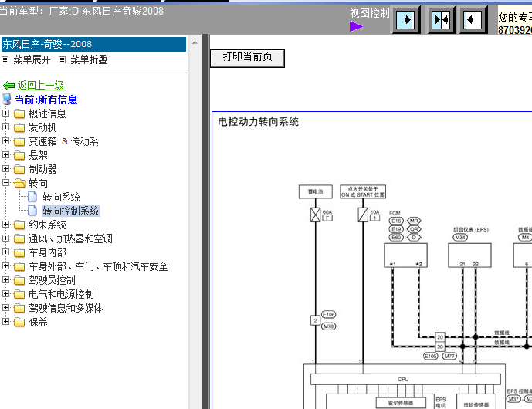Click the purple triangle next to 视图控制

pos(356,26)
